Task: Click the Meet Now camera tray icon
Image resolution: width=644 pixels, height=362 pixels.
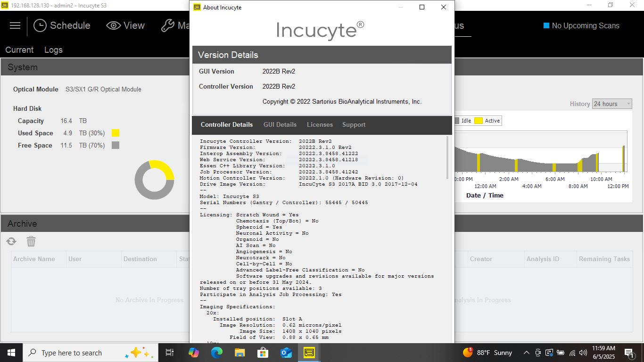Action: [538, 353]
